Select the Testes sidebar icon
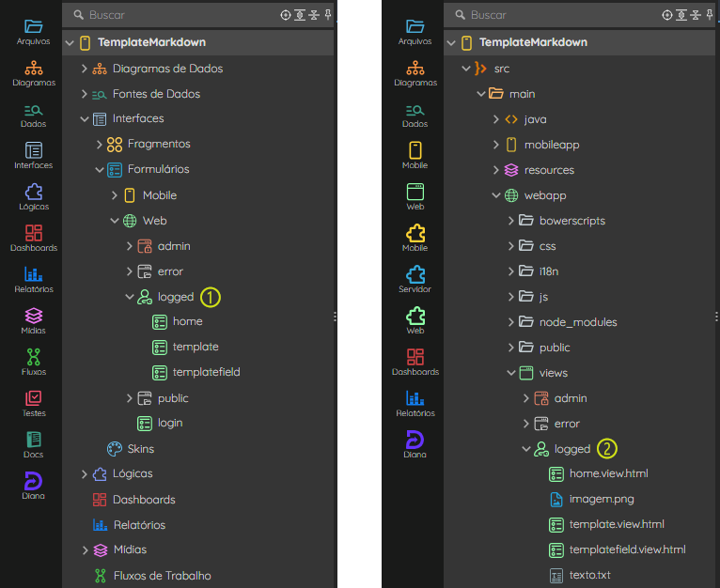The image size is (720, 588). point(34,404)
